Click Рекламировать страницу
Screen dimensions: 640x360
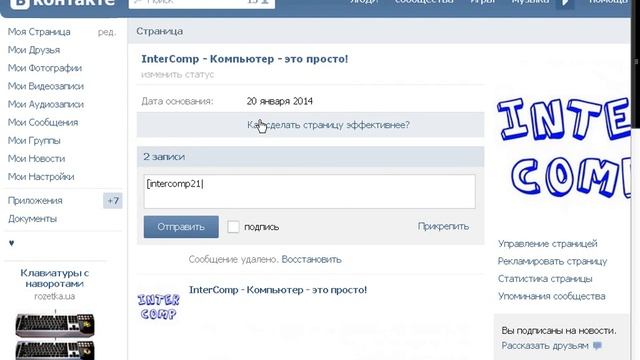tap(552, 261)
